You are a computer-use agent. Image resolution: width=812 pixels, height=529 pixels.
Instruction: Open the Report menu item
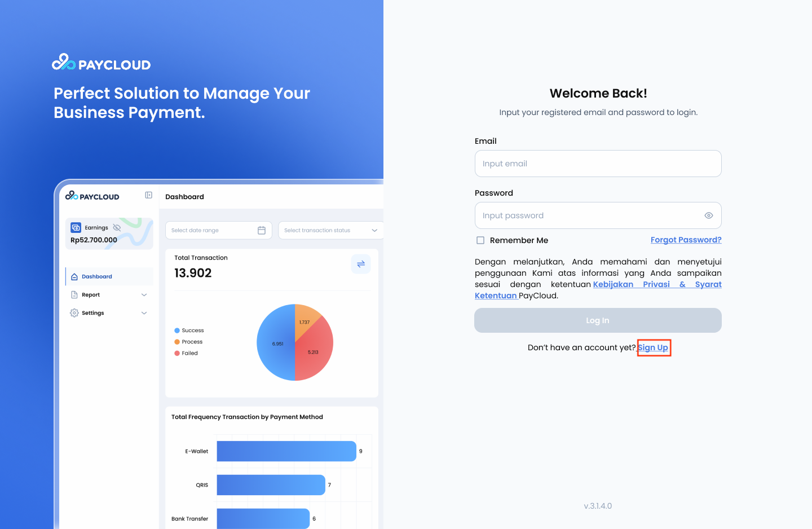tap(90, 294)
